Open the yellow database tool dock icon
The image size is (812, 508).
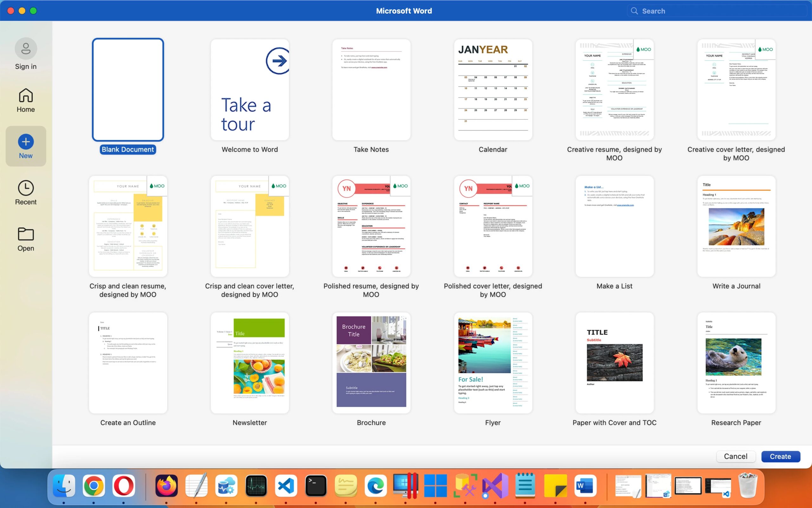click(x=465, y=486)
